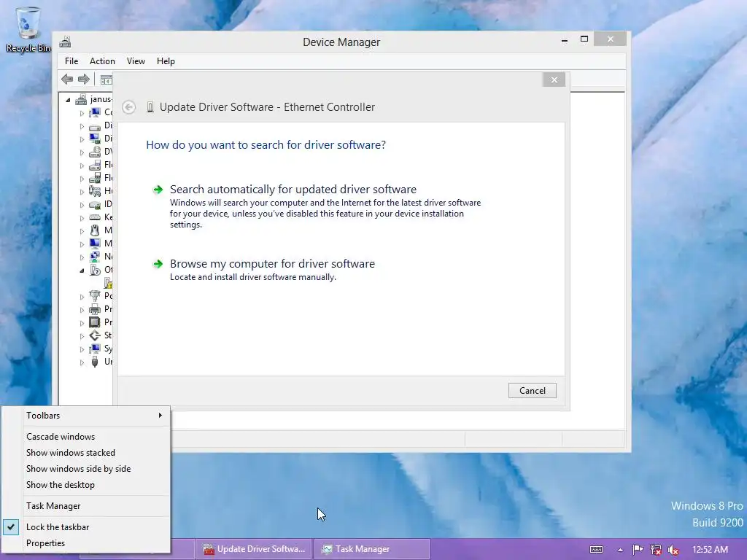Open the Help menu in Device Manager

(x=166, y=61)
